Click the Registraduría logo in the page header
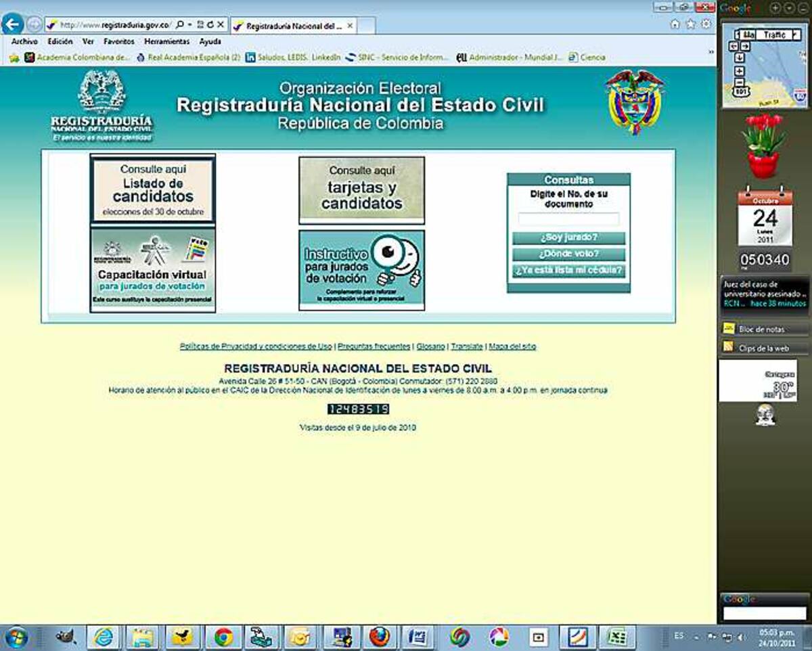This screenshot has height=651, width=812. (101, 106)
